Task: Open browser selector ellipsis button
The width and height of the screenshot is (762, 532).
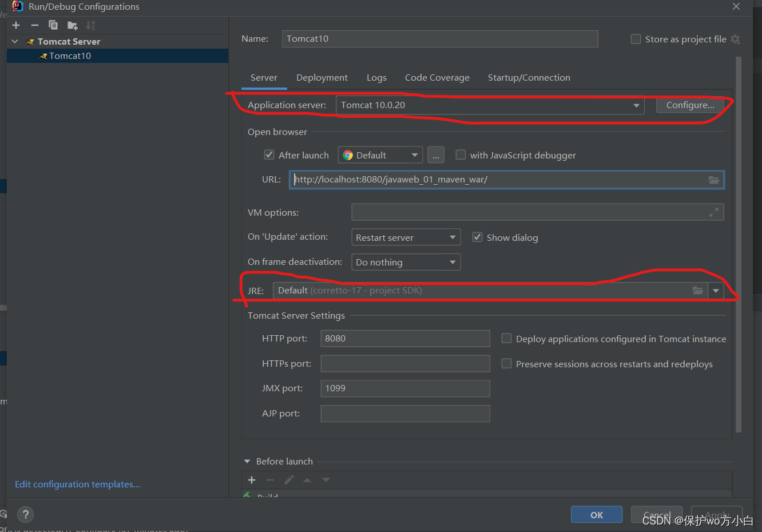Action: pyautogui.click(x=435, y=155)
